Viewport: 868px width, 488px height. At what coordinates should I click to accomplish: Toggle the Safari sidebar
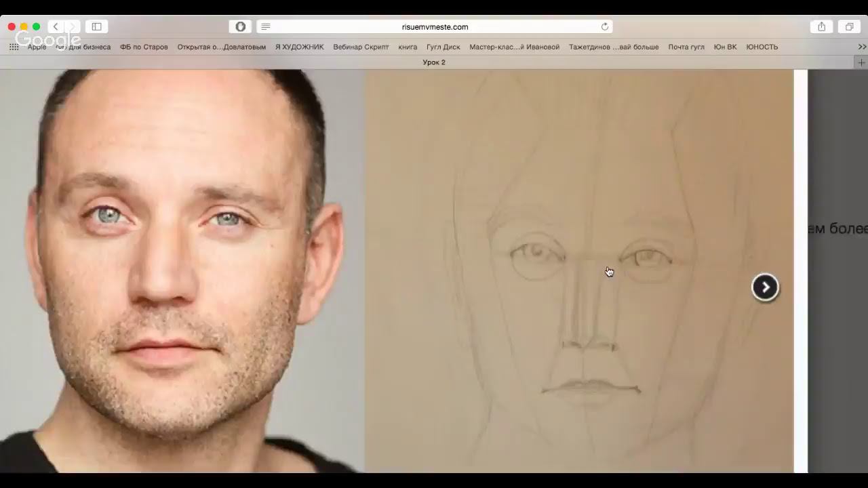click(96, 26)
